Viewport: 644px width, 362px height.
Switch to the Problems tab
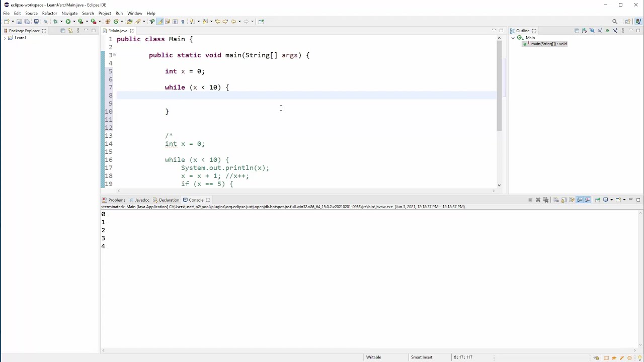(114, 200)
